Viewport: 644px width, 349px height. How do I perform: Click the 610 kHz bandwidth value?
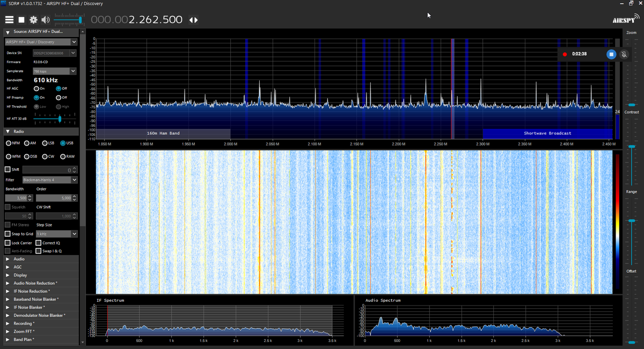pyautogui.click(x=46, y=80)
